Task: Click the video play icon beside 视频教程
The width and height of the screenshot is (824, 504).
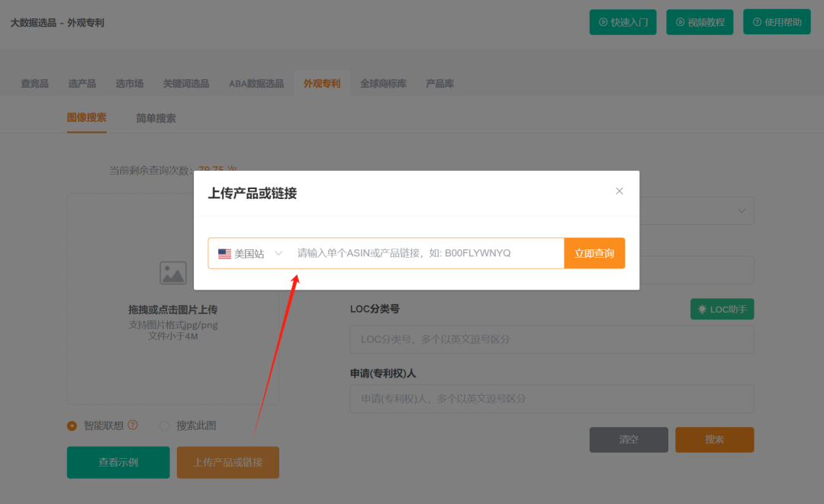Action: (x=679, y=21)
